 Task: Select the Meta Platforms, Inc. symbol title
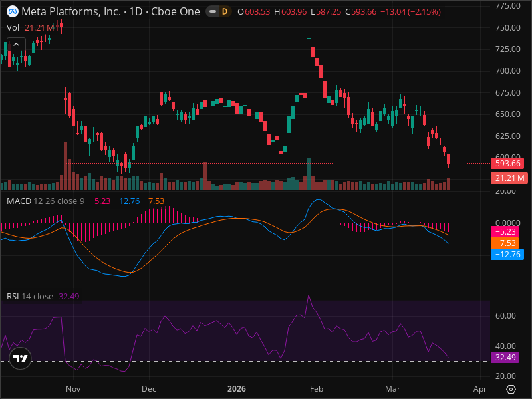(x=71, y=11)
